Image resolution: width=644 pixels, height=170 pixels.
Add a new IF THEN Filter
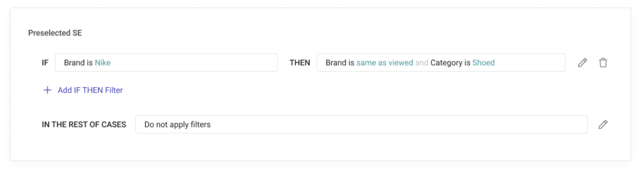click(90, 90)
